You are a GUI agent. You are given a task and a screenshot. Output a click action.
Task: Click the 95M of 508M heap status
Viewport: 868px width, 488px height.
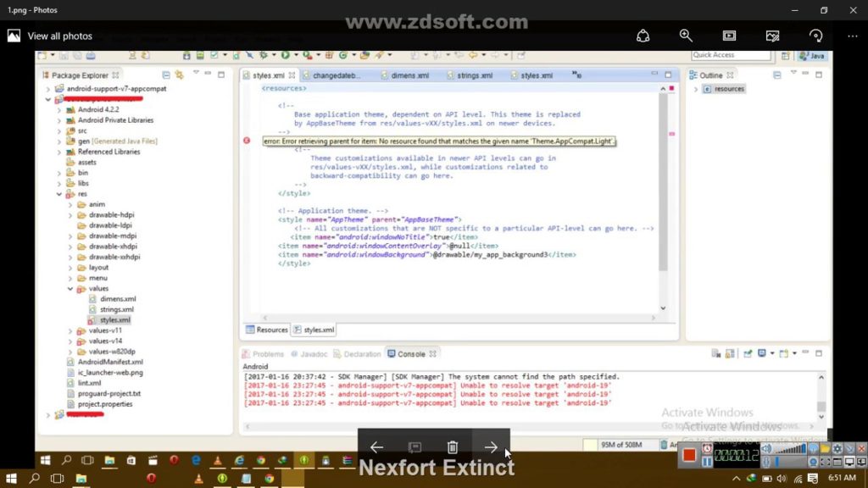tap(621, 445)
